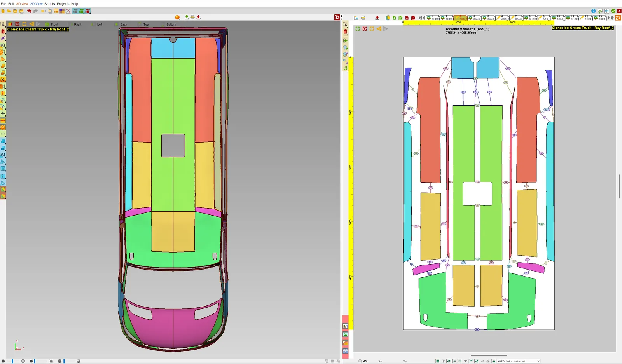
Task: Click the red zoom-fit icon in 3D pane
Action: pos(17,24)
